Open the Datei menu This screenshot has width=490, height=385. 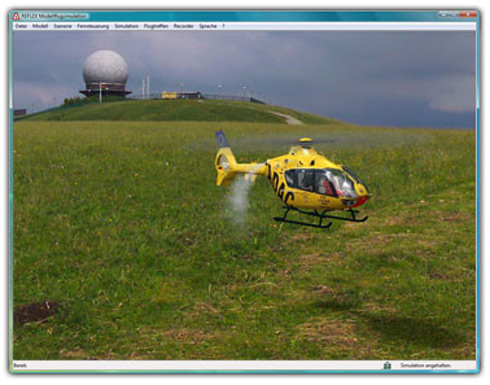21,26
